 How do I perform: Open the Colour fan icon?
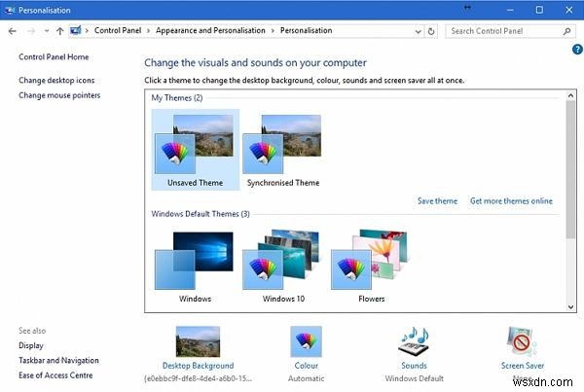pyautogui.click(x=306, y=341)
